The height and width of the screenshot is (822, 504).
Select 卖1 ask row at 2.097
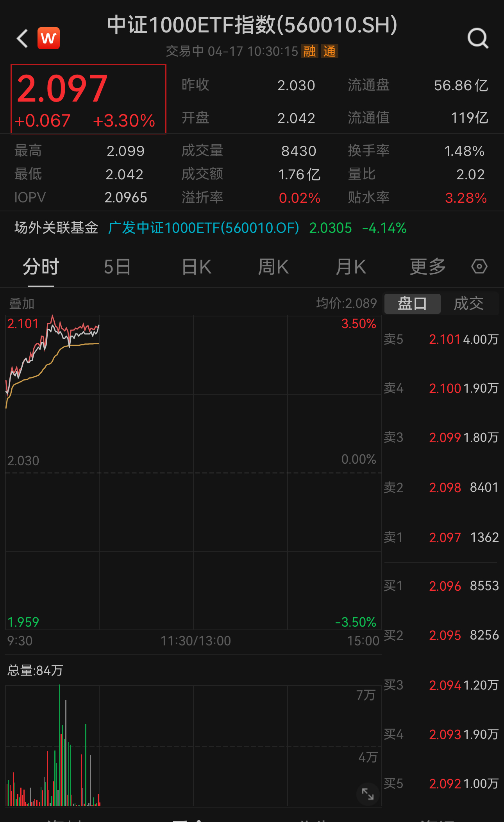pyautogui.click(x=441, y=537)
